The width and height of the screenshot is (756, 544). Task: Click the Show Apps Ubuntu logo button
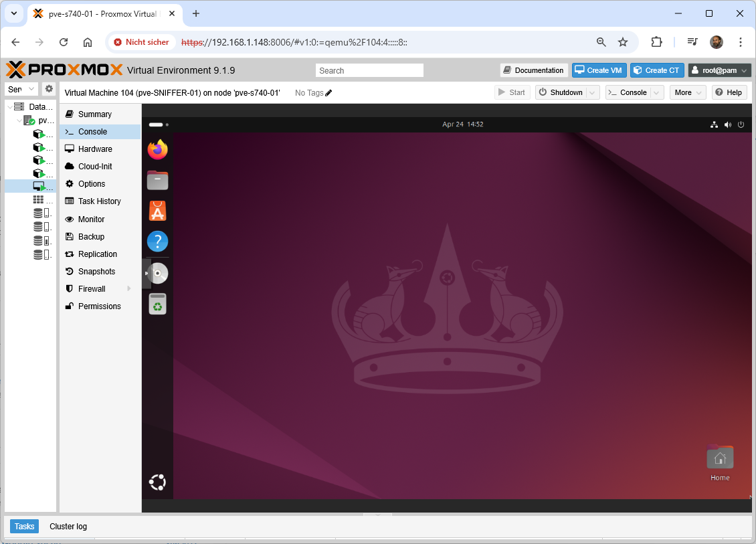(157, 482)
